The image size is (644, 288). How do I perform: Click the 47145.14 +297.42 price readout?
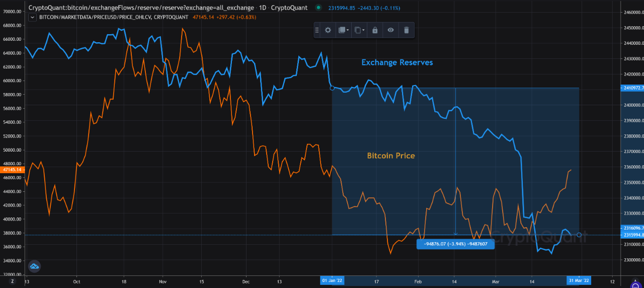click(224, 17)
